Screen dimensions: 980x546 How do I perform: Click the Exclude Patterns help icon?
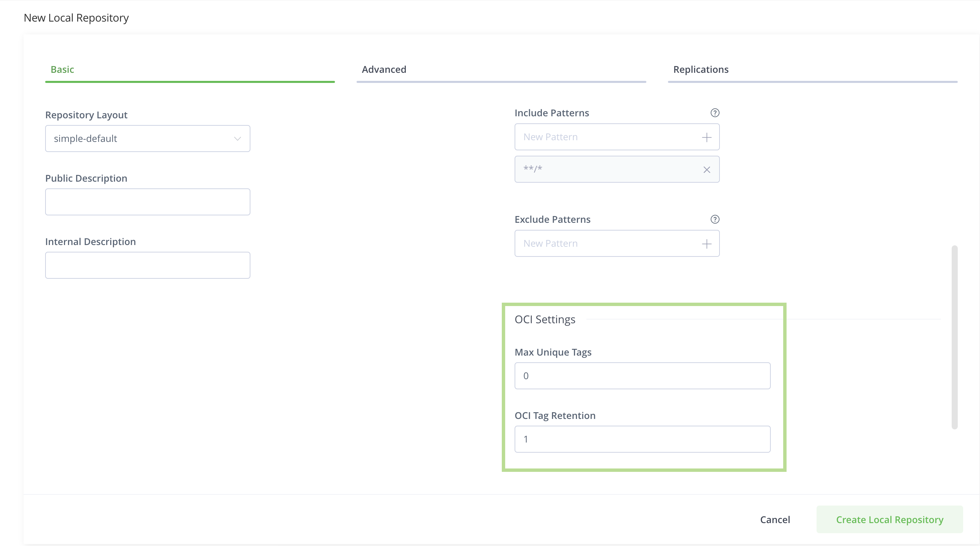click(714, 219)
